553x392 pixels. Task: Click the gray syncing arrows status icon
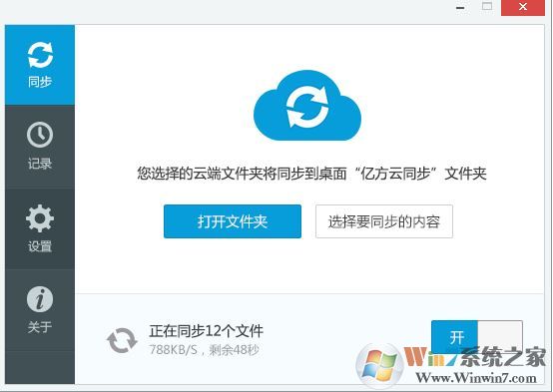pyautogui.click(x=122, y=340)
